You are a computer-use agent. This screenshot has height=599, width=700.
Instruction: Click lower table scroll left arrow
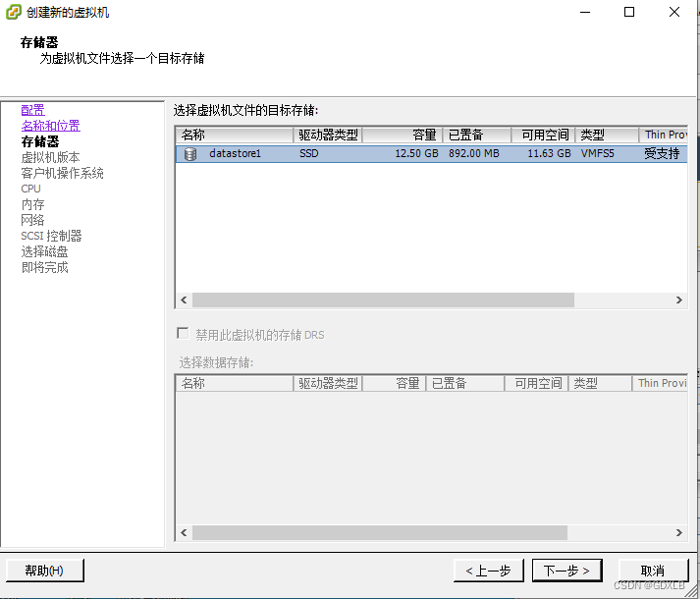[184, 532]
